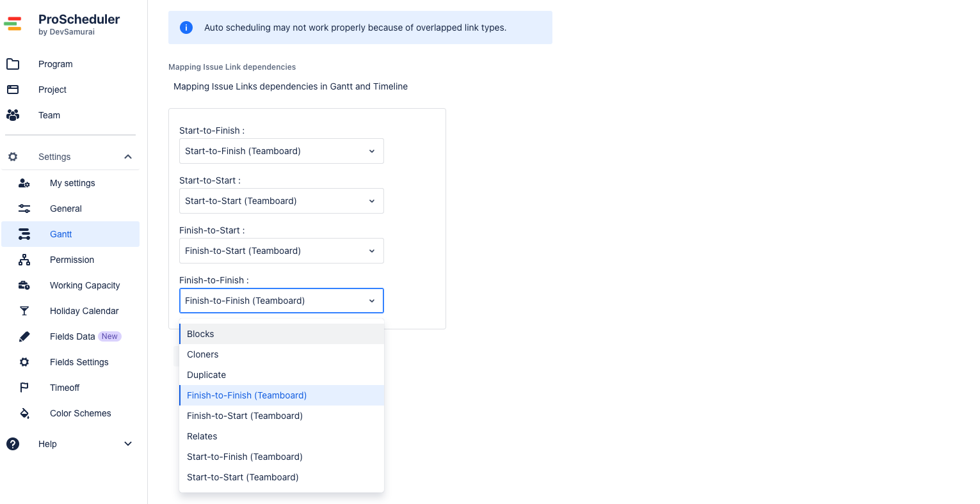The image size is (980, 504).
Task: Click the Team people icon
Action: 13,115
